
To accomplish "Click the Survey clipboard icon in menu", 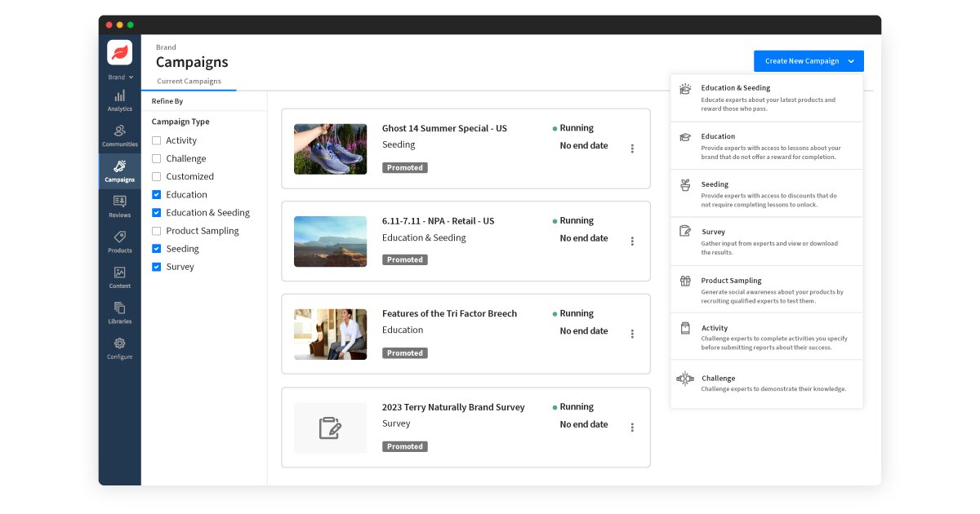I will coord(685,232).
